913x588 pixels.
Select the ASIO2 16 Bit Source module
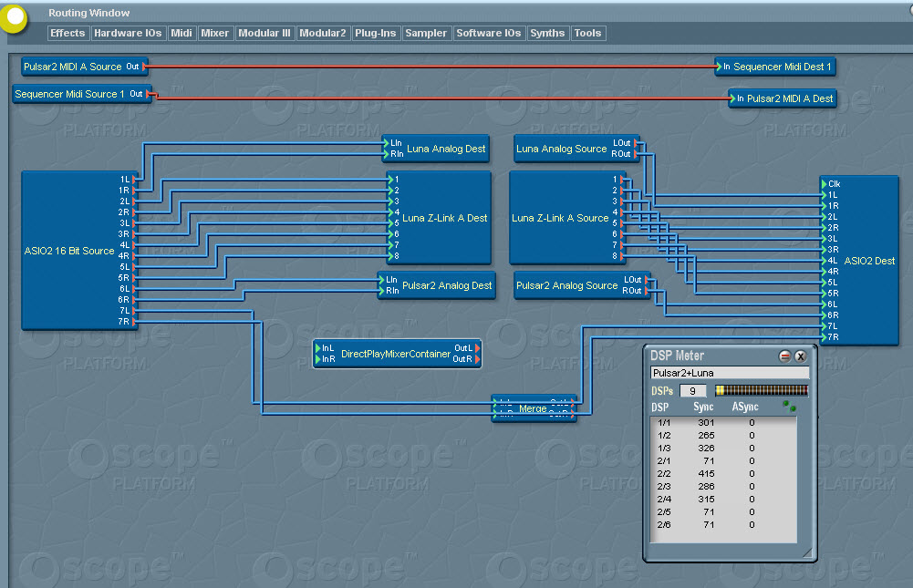pos(68,251)
